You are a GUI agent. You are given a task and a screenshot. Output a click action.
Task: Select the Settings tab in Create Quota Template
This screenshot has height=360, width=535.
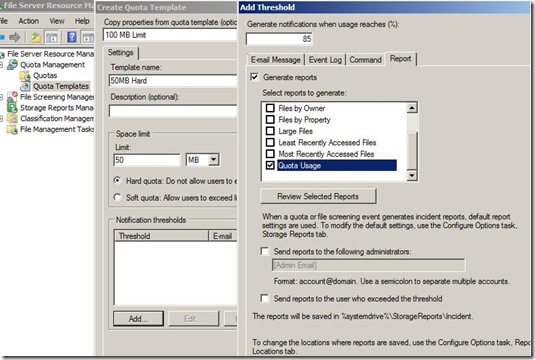click(x=120, y=53)
